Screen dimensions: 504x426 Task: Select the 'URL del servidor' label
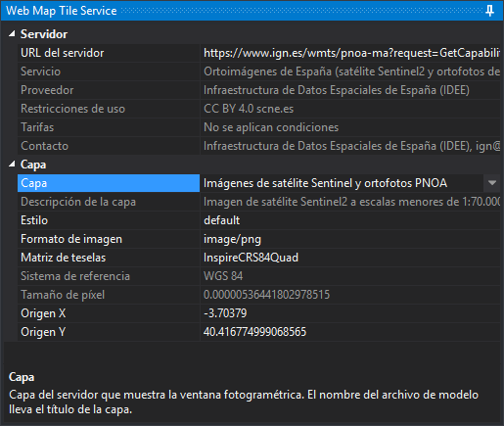click(62, 53)
